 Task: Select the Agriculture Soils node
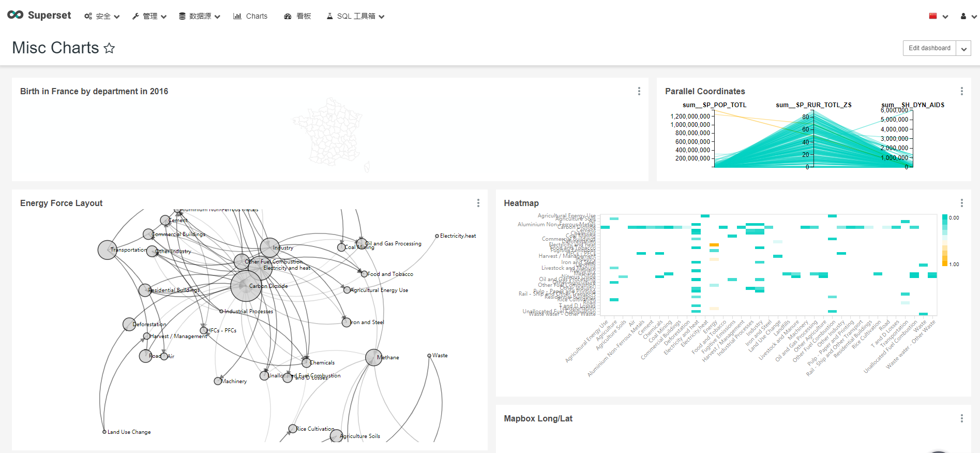pos(336,436)
